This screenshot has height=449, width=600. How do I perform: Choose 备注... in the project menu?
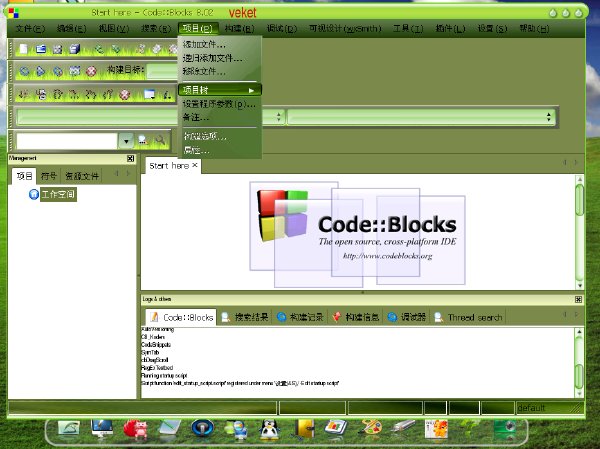[x=220, y=117]
